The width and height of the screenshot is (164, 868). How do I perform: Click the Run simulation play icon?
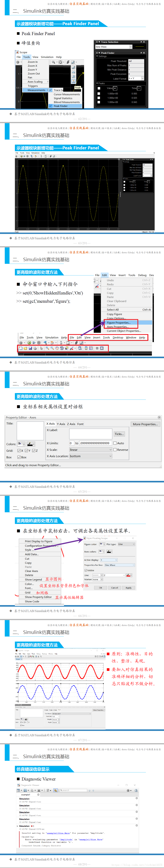click(x=29, y=343)
